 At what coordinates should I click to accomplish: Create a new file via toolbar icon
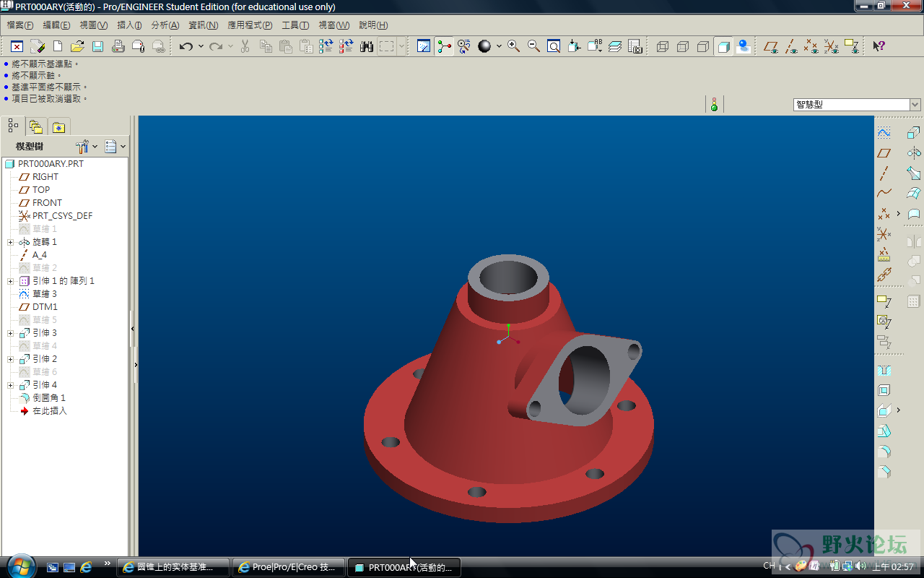(x=58, y=46)
